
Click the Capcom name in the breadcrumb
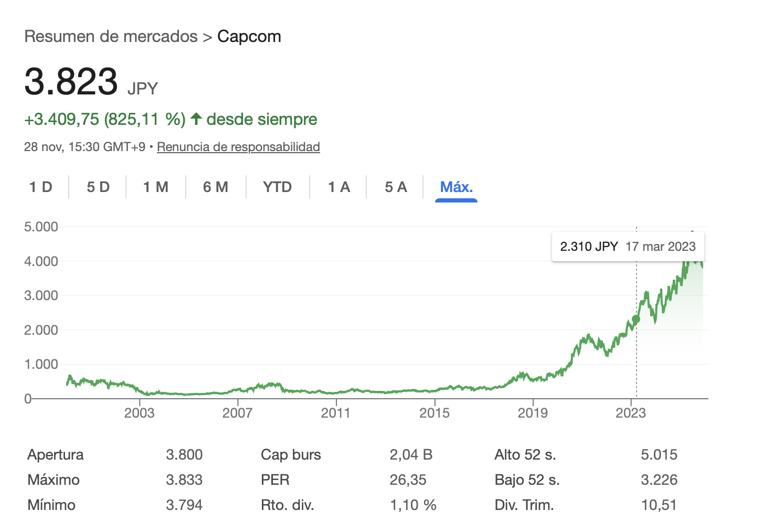(x=249, y=37)
